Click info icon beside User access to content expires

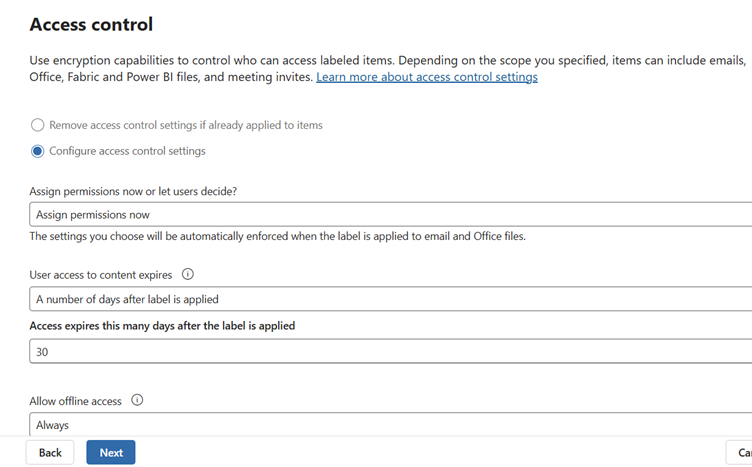pos(188,275)
